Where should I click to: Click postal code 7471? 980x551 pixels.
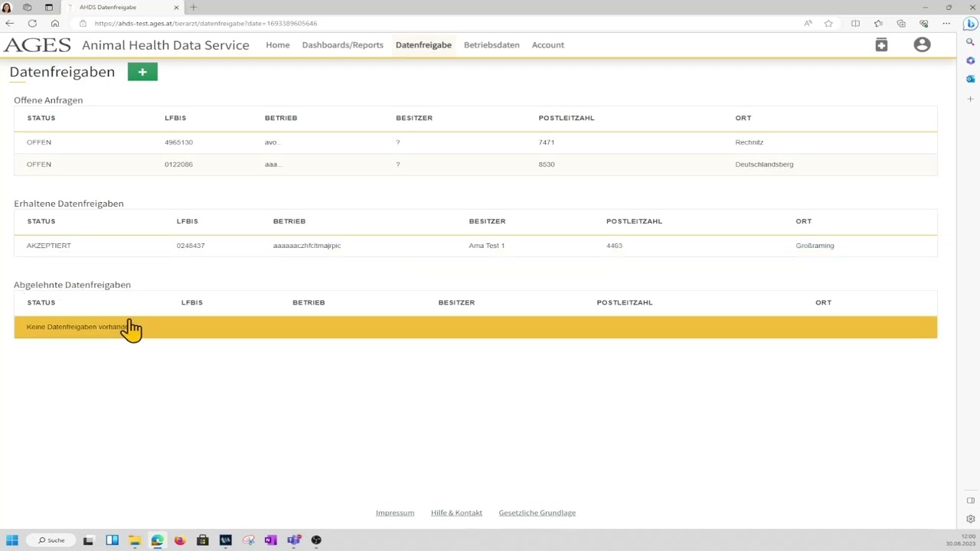[x=546, y=142]
